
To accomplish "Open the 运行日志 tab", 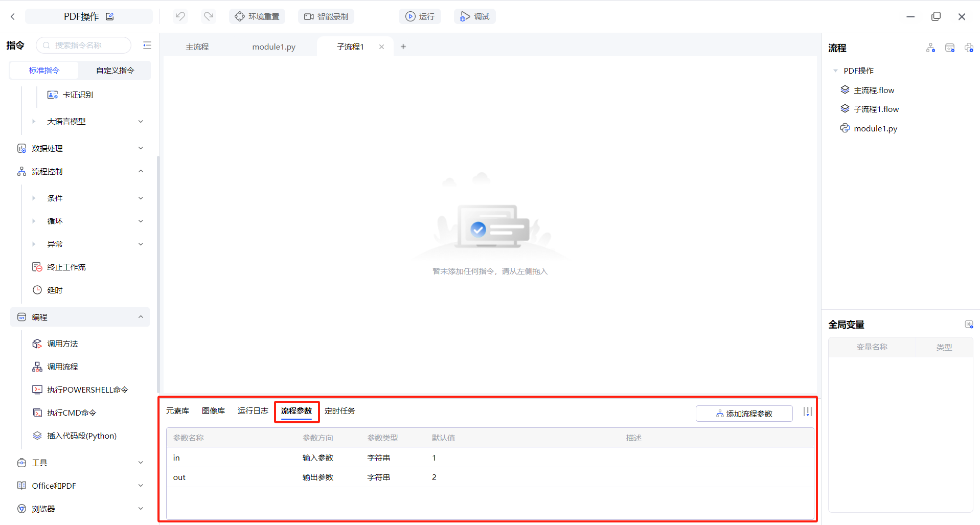I will tap(253, 411).
